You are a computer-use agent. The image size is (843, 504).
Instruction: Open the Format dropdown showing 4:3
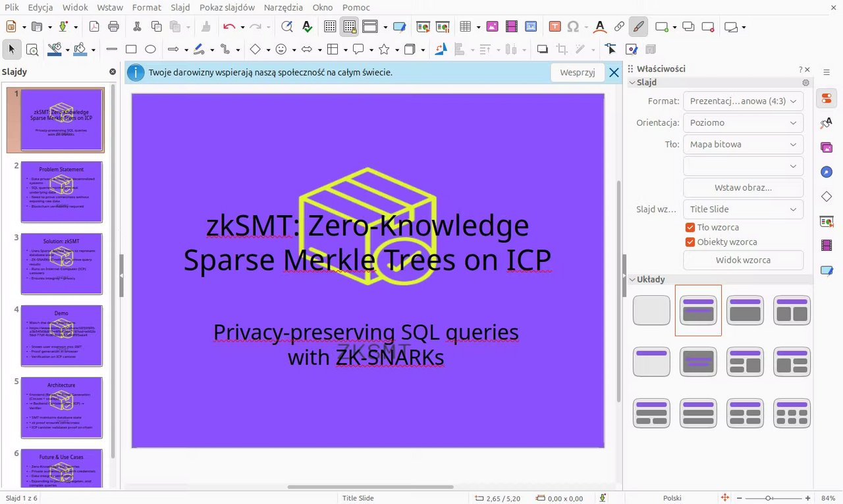click(x=743, y=101)
